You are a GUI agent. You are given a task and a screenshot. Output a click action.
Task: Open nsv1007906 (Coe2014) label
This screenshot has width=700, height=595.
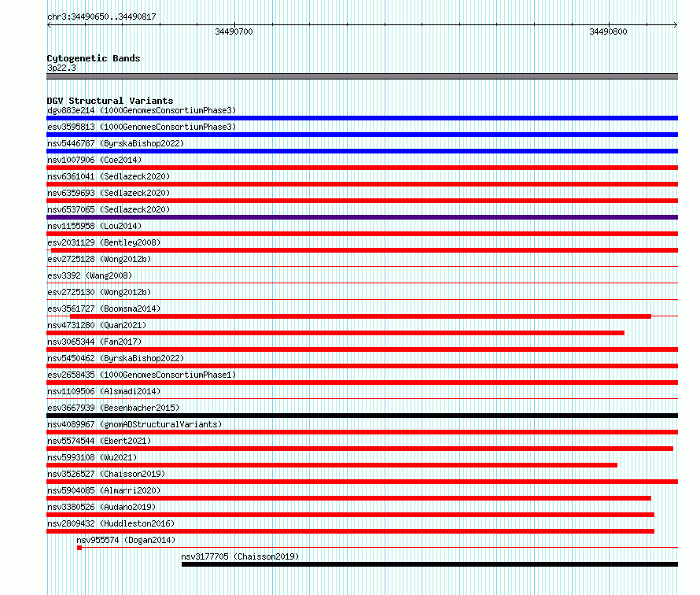point(94,160)
